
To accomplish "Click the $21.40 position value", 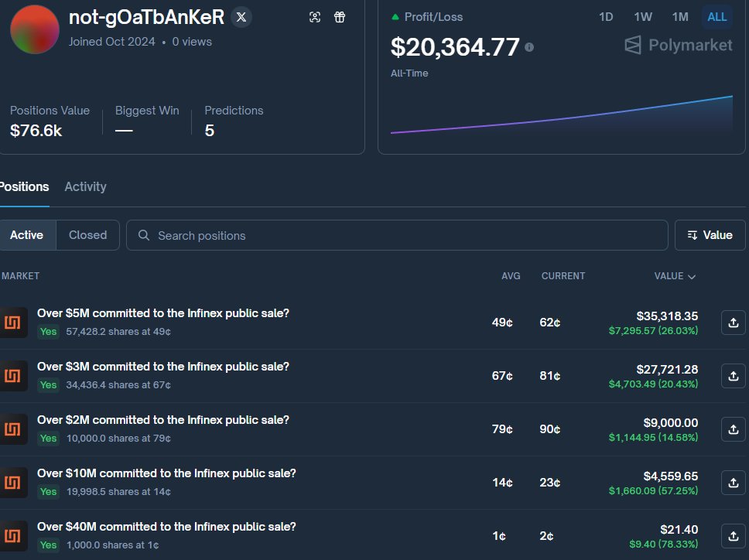I will [x=679, y=529].
